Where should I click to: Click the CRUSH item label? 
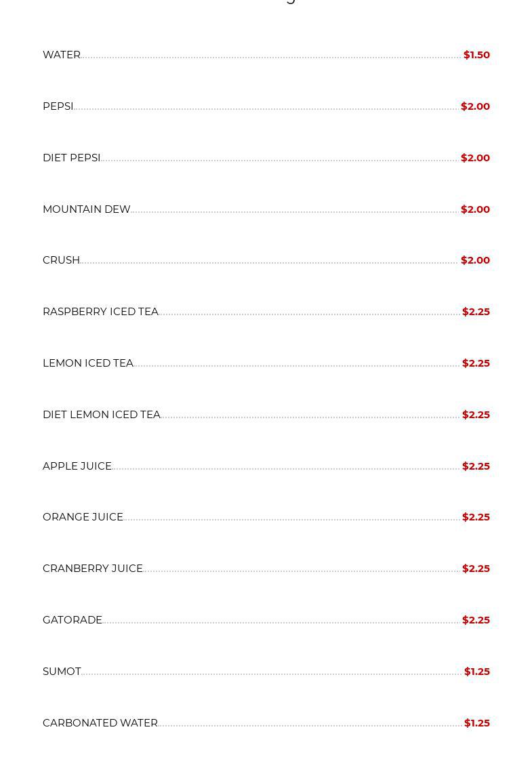[x=61, y=260]
